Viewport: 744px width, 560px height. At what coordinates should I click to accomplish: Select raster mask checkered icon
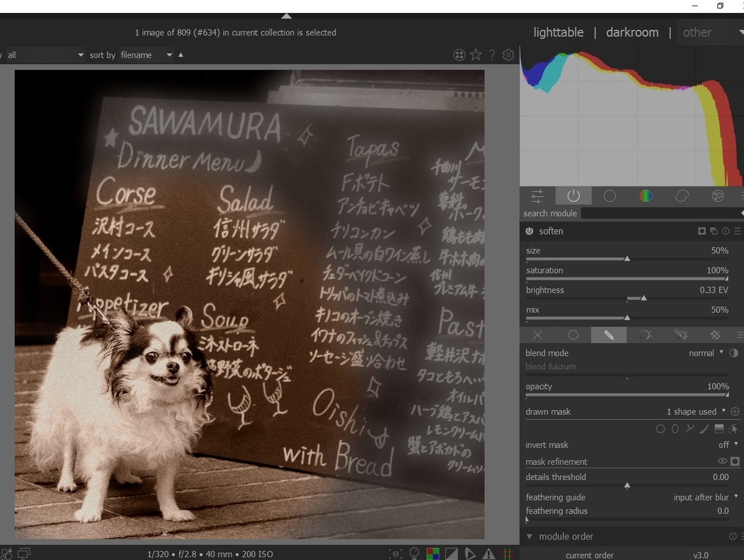716,335
